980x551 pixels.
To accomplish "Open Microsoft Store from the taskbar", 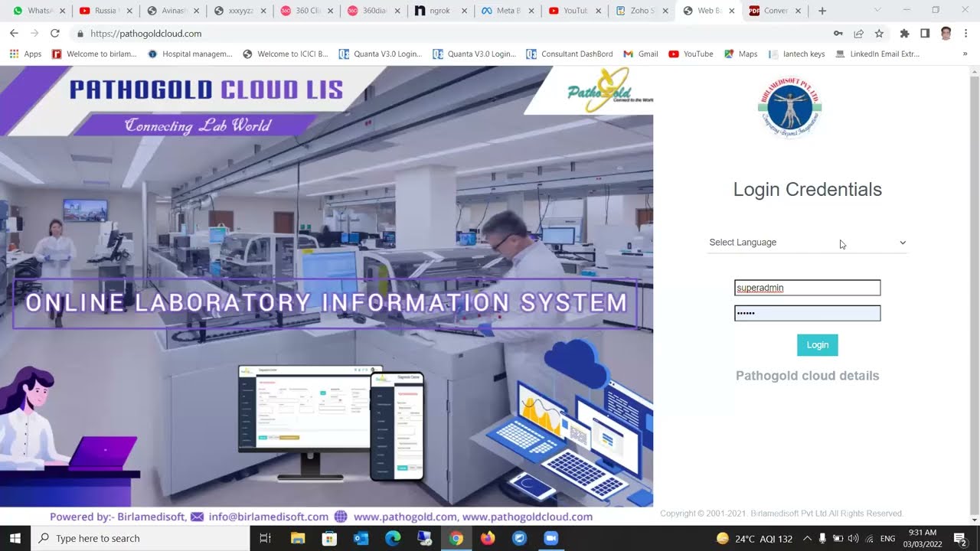I will pos(329,538).
